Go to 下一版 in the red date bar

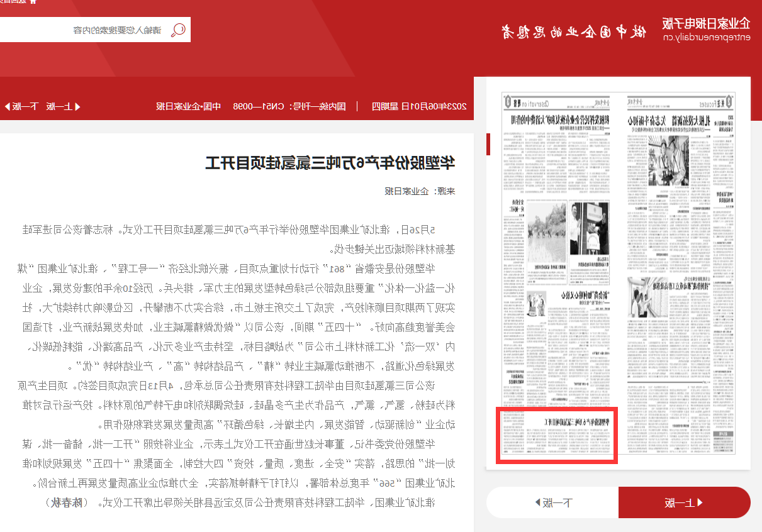point(21,106)
